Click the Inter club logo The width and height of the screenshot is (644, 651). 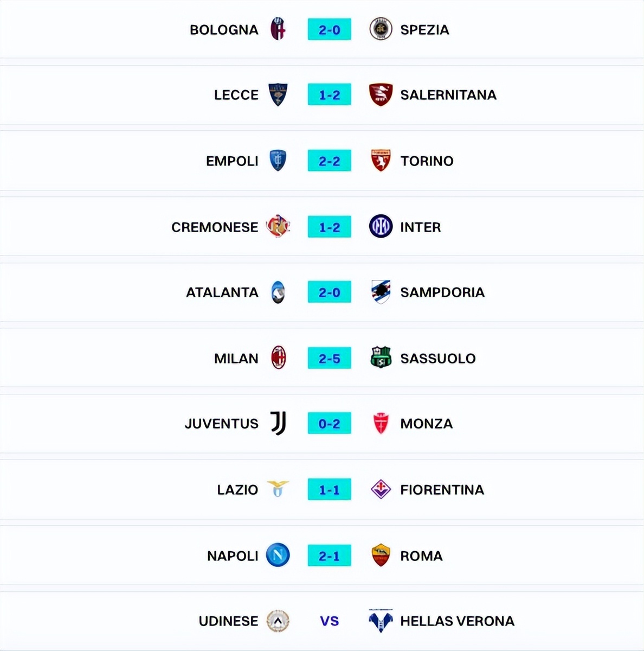point(381,227)
